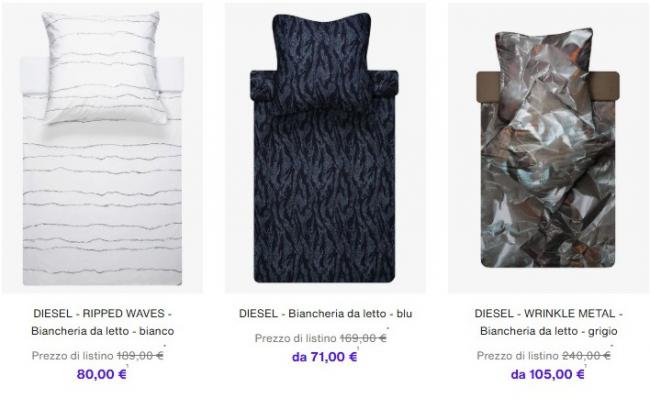Click 'Prezzo di listino' under the grey bedding
Viewport: 650px width, 409px height.
pyautogui.click(x=518, y=356)
